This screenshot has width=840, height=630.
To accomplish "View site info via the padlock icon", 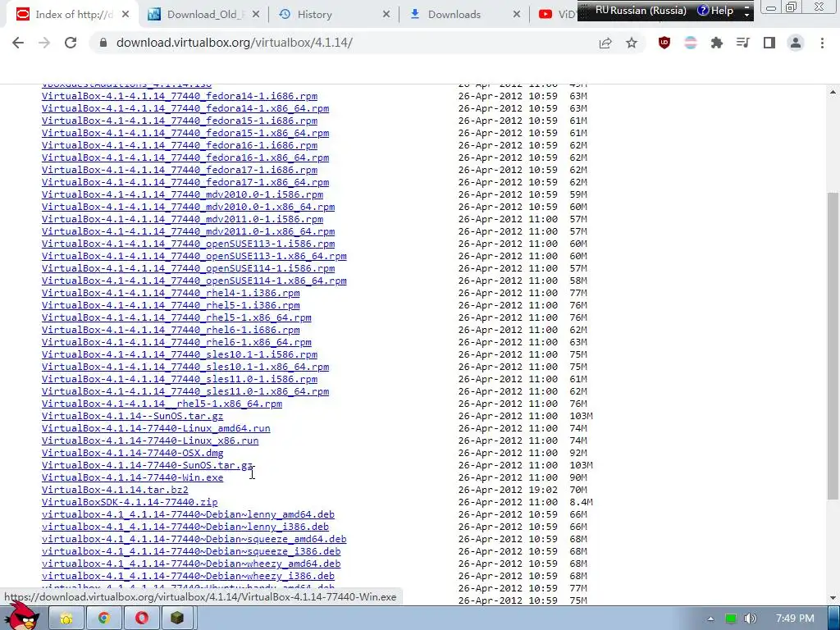I will 103,43.
